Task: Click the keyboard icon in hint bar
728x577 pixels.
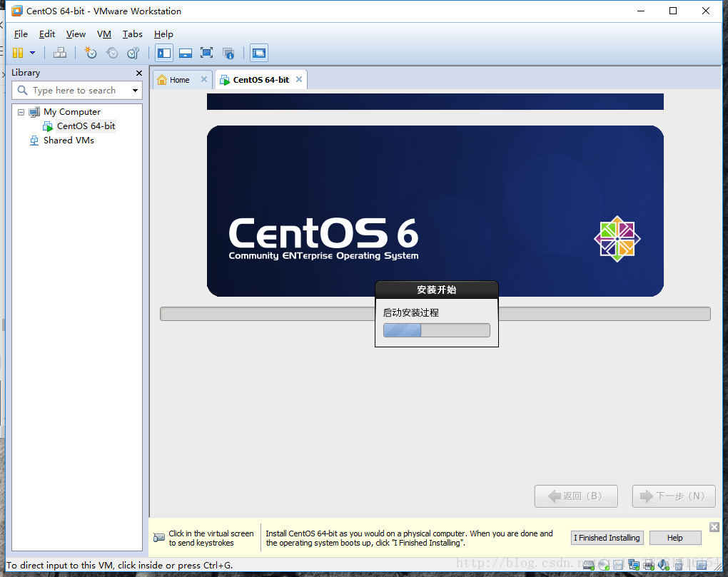Action: 158,538
